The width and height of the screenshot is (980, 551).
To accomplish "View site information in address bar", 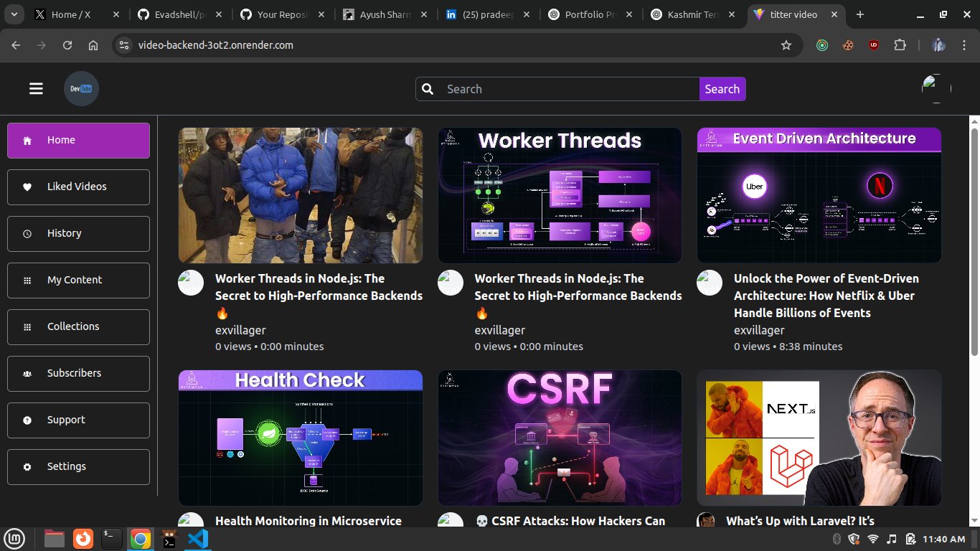I will point(124,45).
